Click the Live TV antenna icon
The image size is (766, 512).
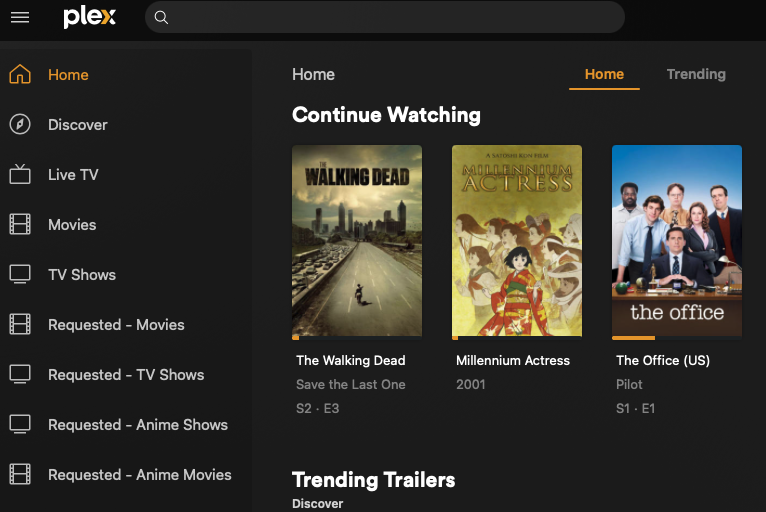click(x=20, y=174)
